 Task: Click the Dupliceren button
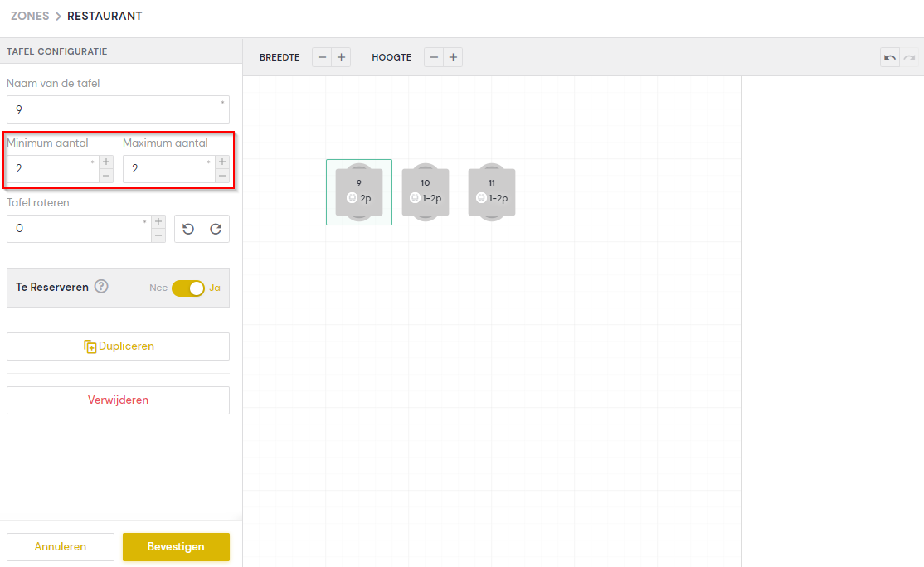(118, 346)
